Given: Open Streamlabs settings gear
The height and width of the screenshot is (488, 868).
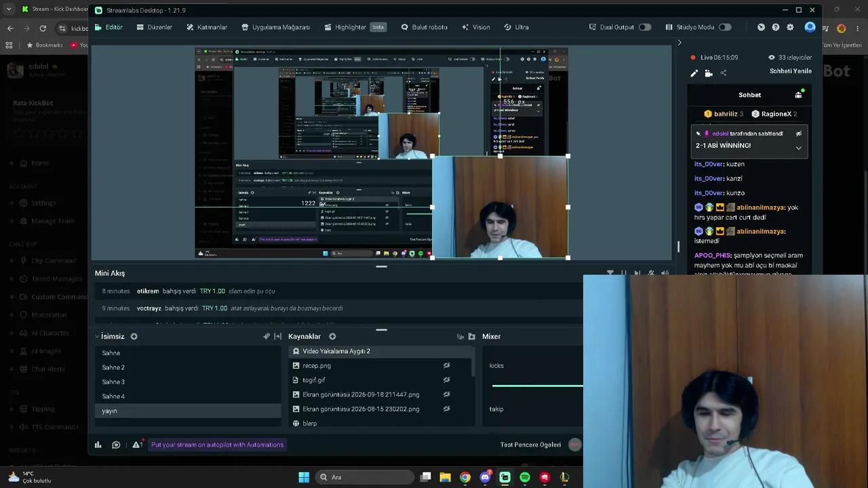Looking at the screenshot, I should (x=790, y=27).
